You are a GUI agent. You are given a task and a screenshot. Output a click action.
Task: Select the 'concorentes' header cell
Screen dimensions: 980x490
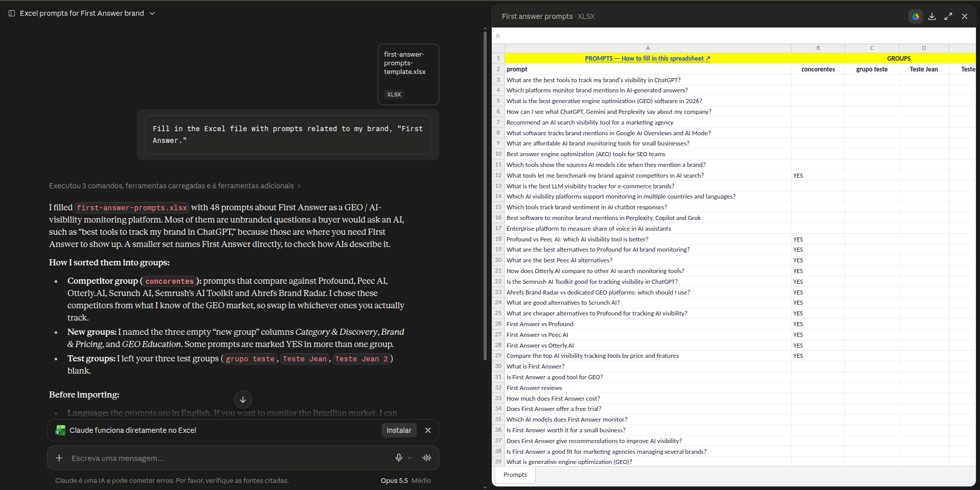(x=818, y=69)
